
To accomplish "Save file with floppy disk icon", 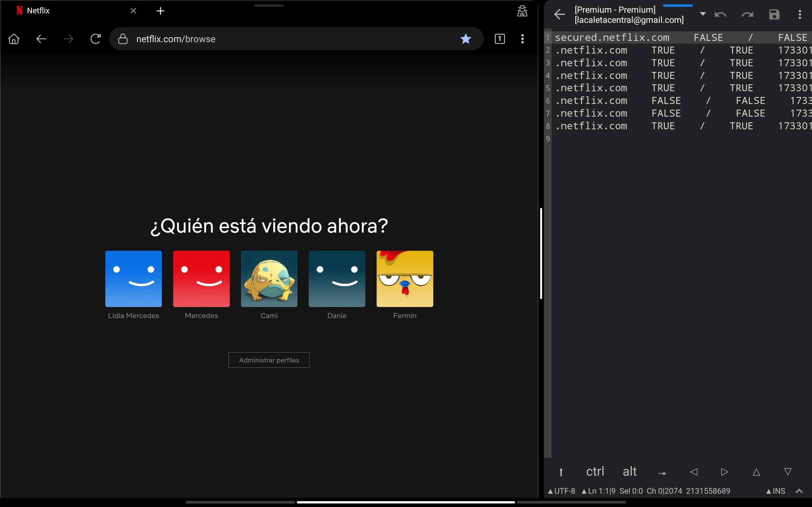I will [774, 15].
